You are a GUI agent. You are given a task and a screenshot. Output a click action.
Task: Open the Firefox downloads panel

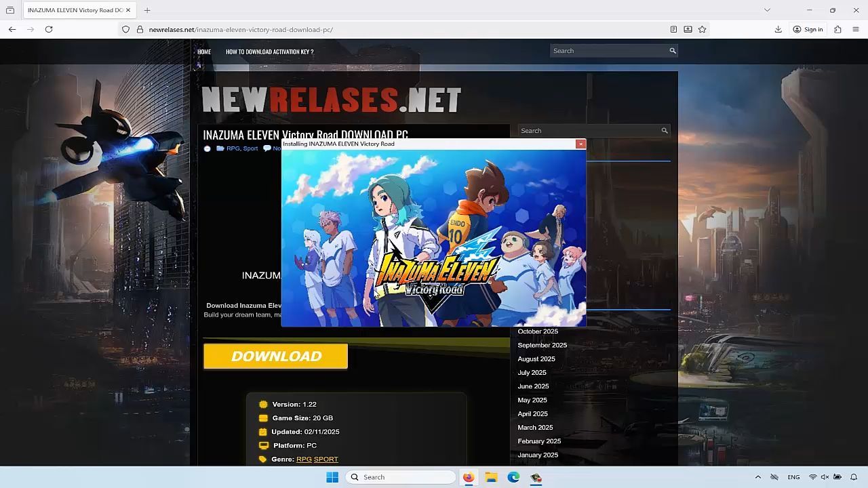[778, 29]
